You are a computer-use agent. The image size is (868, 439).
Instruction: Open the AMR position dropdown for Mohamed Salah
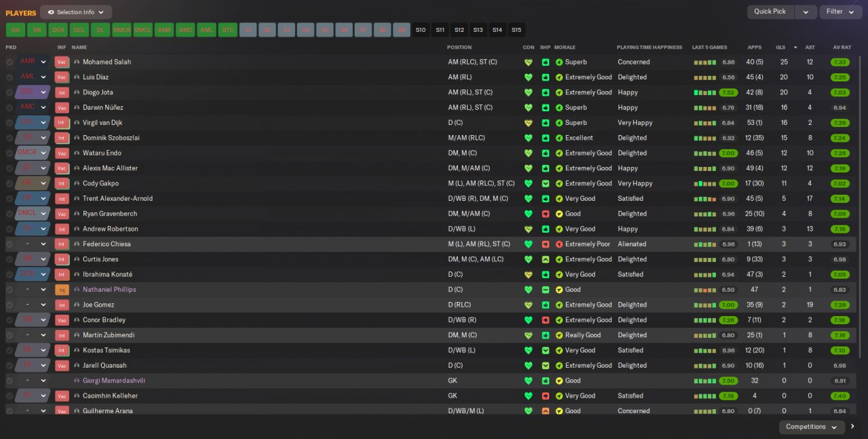[x=33, y=62]
